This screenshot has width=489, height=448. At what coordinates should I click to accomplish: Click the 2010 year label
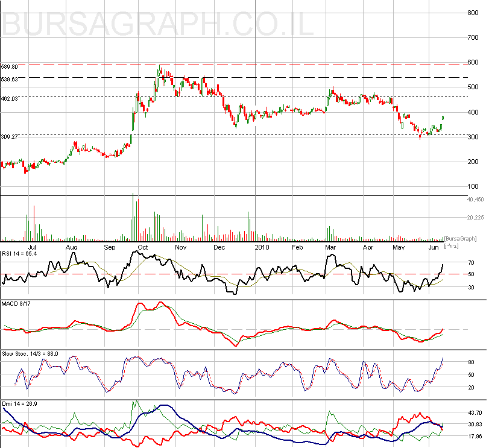click(x=262, y=248)
